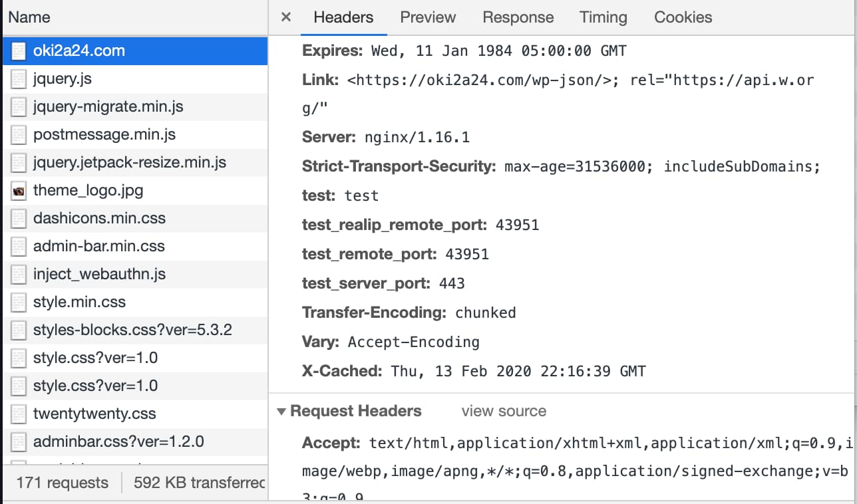The image size is (857, 504).
Task: Click the file icon next to dashicons.min.css
Action: [19, 219]
